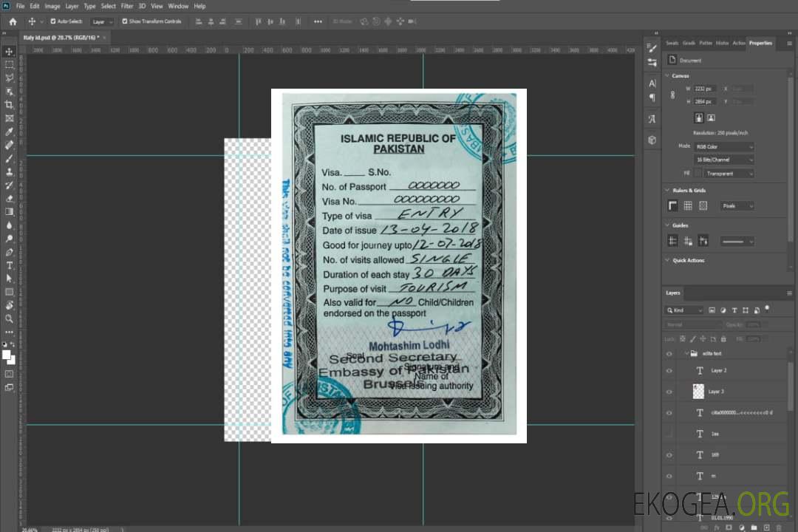Image resolution: width=798 pixels, height=532 pixels.
Task: Select the Eyedropper tool
Action: [10, 132]
